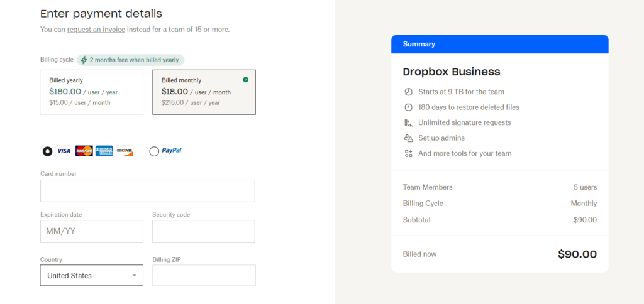This screenshot has height=304, width=644.
Task: Click the PayPal logo
Action: (172, 151)
